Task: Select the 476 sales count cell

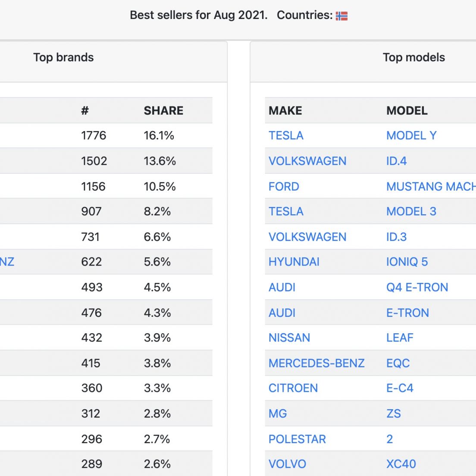Action: 91,313
